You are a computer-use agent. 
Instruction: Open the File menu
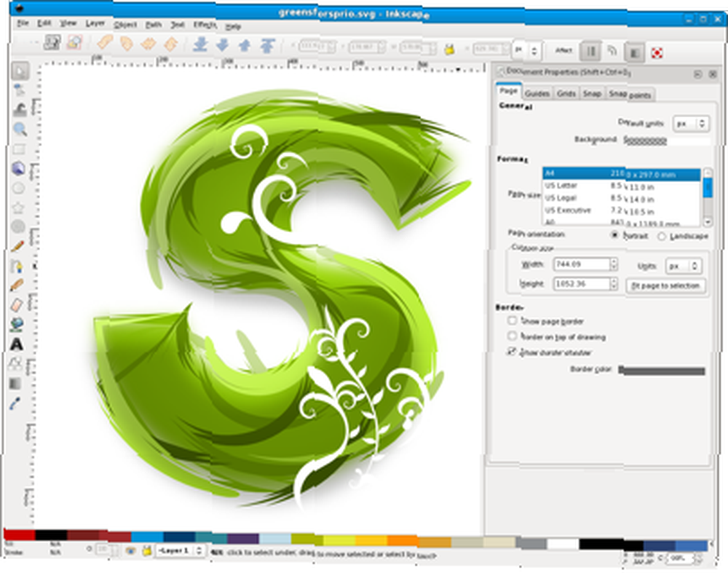pos(23,23)
